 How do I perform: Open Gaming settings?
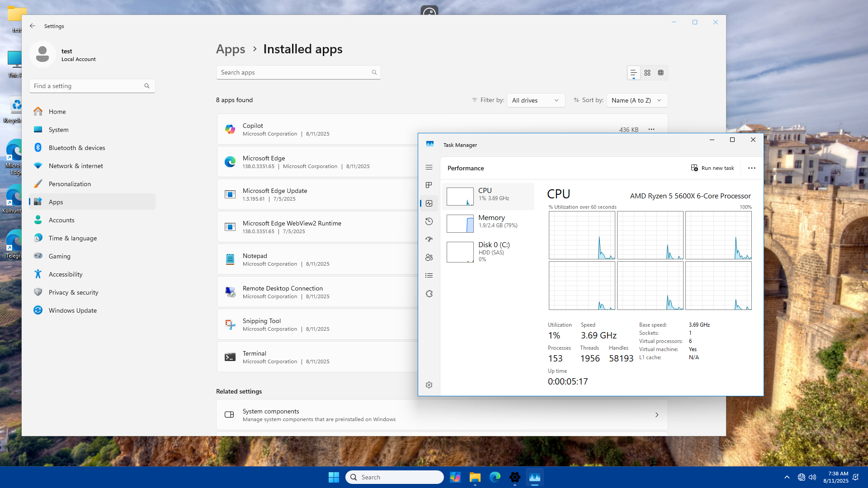click(92, 256)
